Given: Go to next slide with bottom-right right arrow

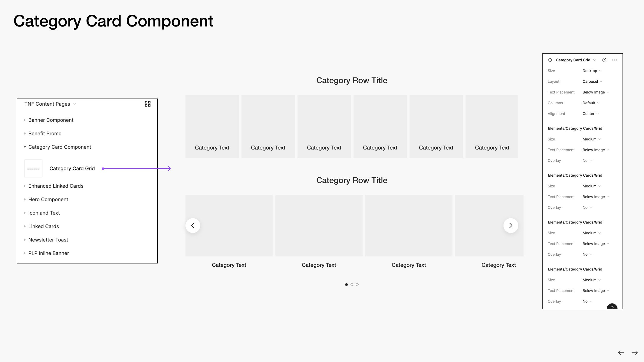Looking at the screenshot, I should pos(634,353).
